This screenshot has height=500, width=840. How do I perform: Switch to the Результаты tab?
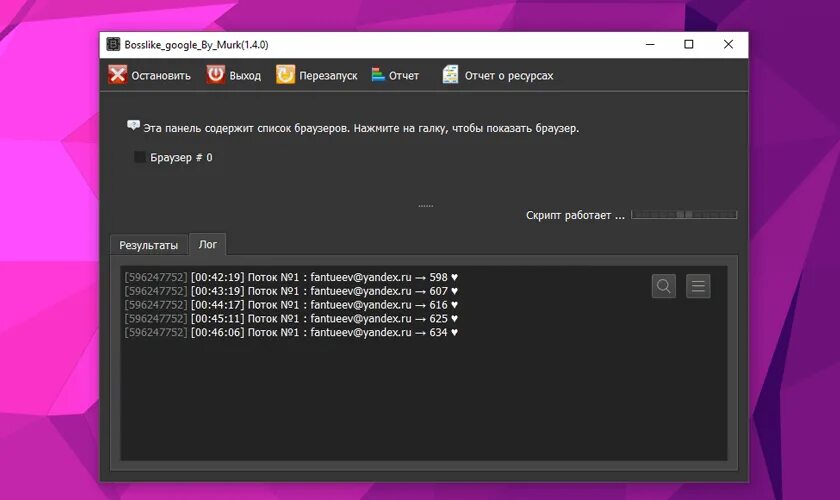pyautogui.click(x=148, y=245)
